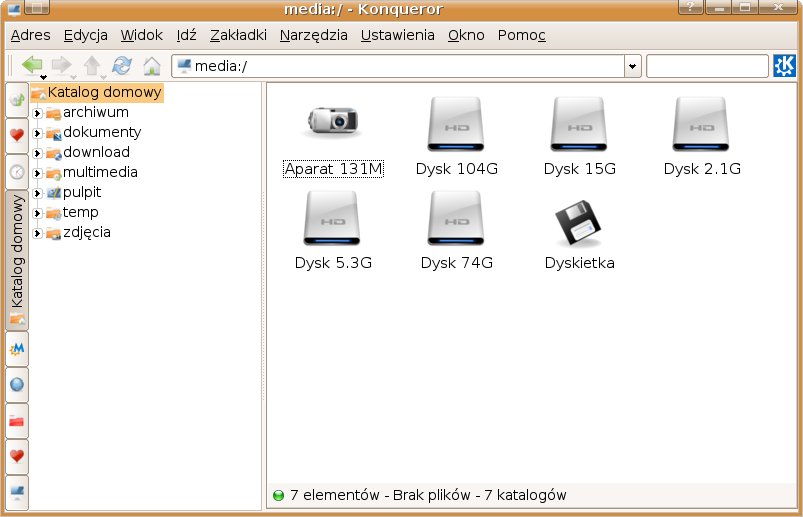Open the blue globe network sidebar tab
This screenshot has height=517, width=803.
(17, 385)
